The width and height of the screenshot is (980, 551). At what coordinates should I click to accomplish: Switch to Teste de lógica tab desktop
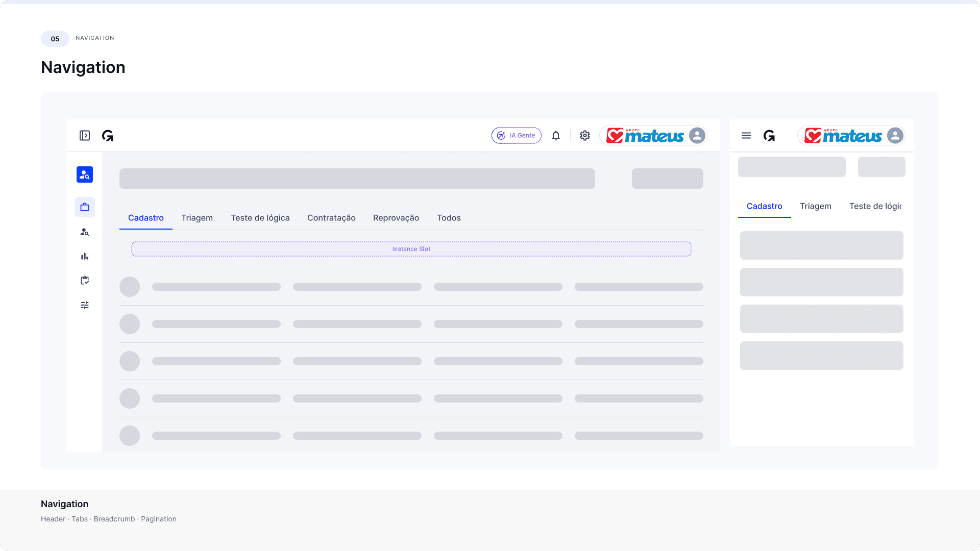click(260, 218)
